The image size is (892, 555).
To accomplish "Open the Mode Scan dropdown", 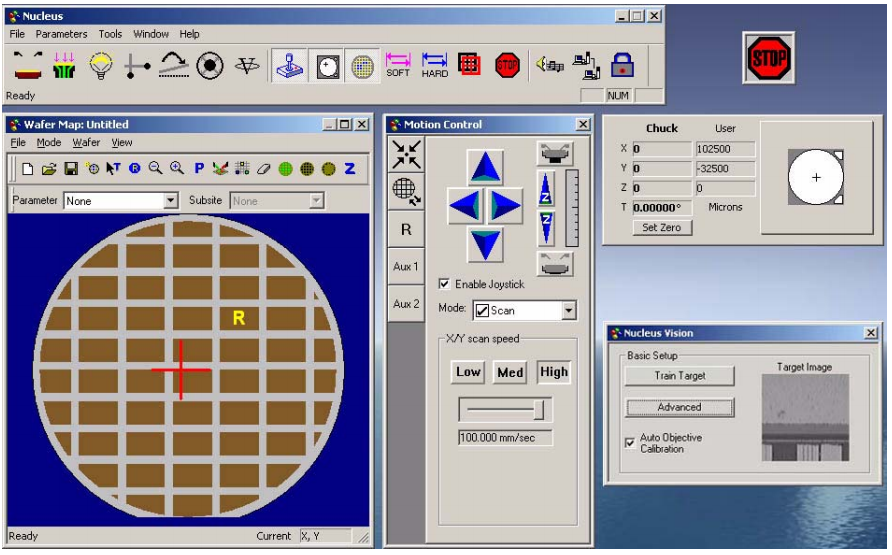I will pyautogui.click(x=568, y=310).
